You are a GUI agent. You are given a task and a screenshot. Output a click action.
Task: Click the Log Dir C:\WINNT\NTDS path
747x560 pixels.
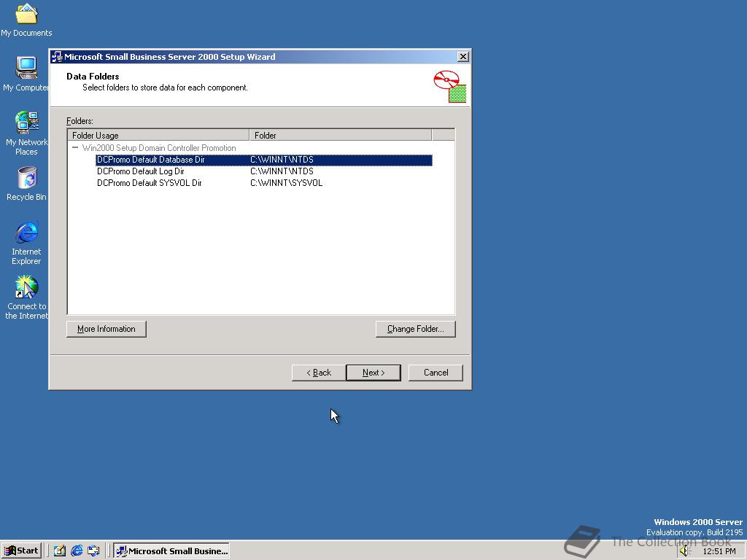point(282,171)
